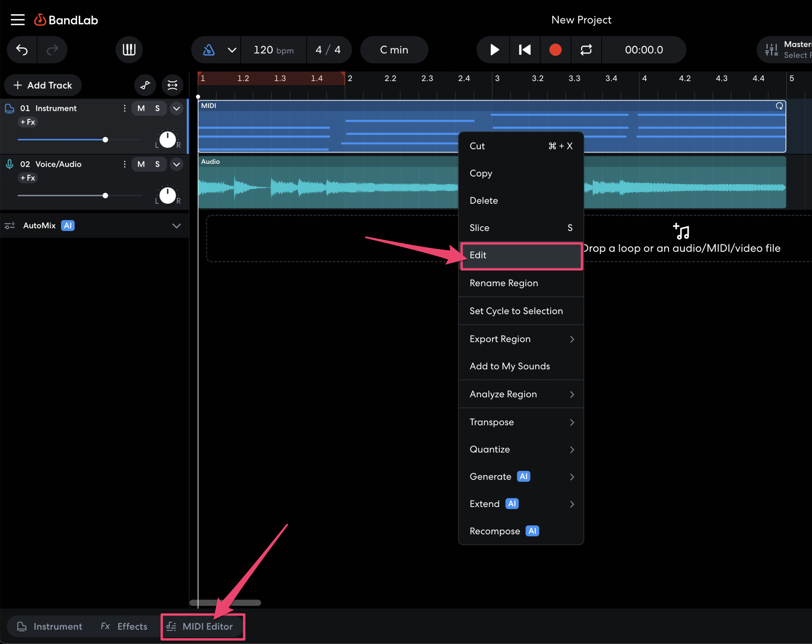Click the undo arrow icon
The height and width of the screenshot is (644, 812).
(22, 50)
